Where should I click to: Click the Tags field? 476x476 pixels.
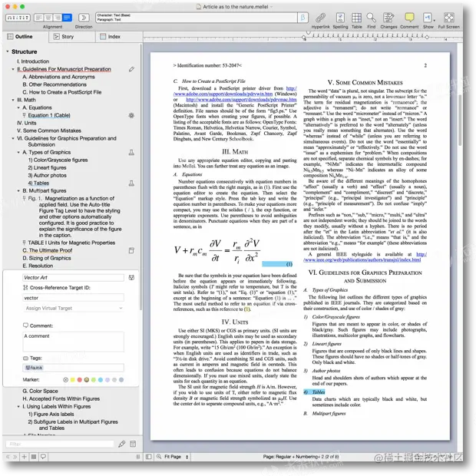click(73, 368)
